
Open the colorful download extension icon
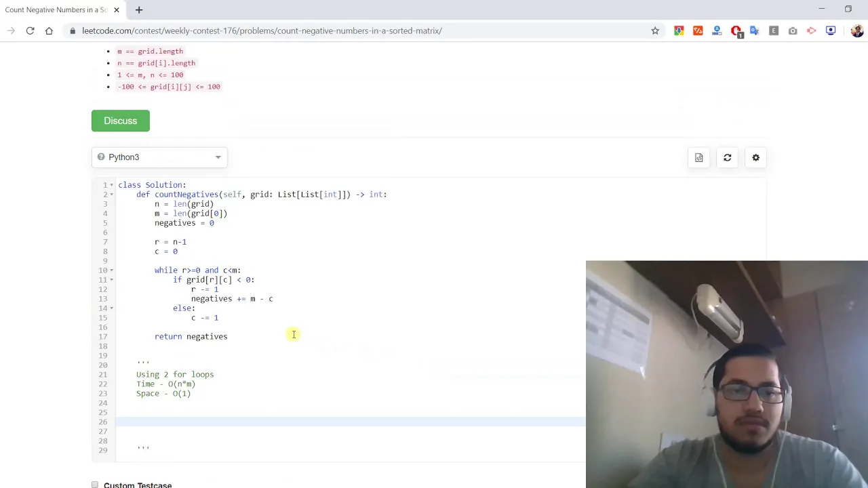[x=679, y=30]
